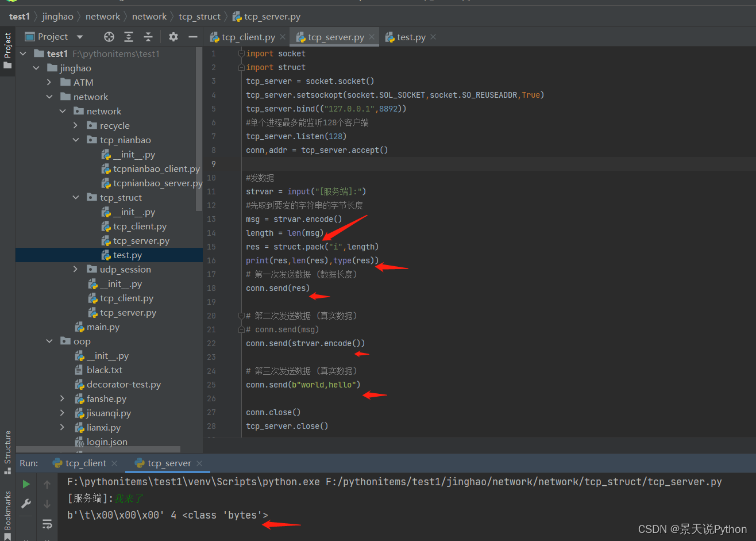The image size is (756, 541).
Task: Rerun tcp_server with the green play icon
Action: 26,485
